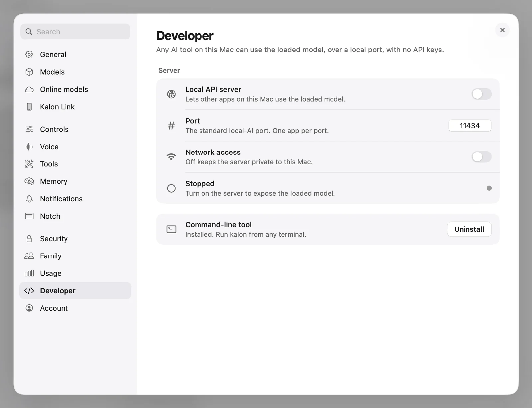Viewport: 532px width, 408px height.
Task: Click the Online models cloud icon
Action: [29, 89]
